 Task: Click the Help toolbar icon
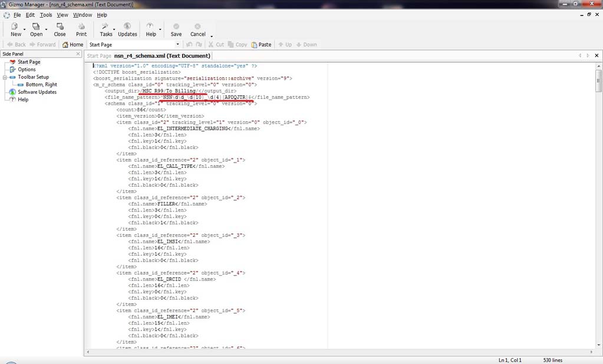150,27
